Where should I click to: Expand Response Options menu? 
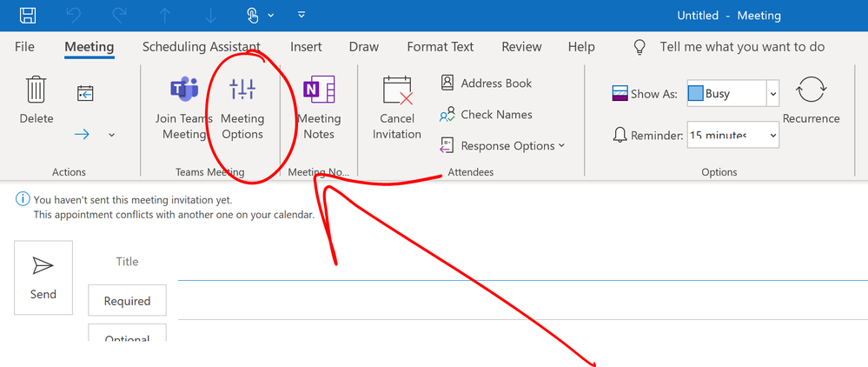click(x=502, y=146)
